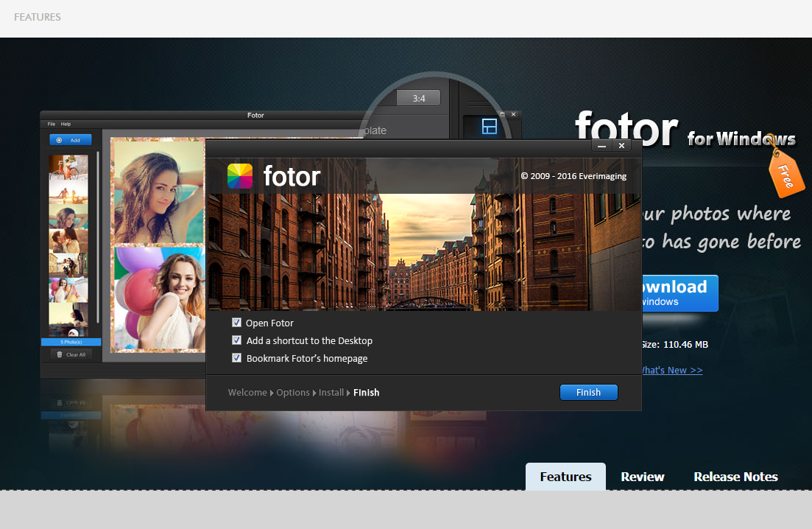Click the collage layout template icon
812x529 pixels.
tap(489, 127)
